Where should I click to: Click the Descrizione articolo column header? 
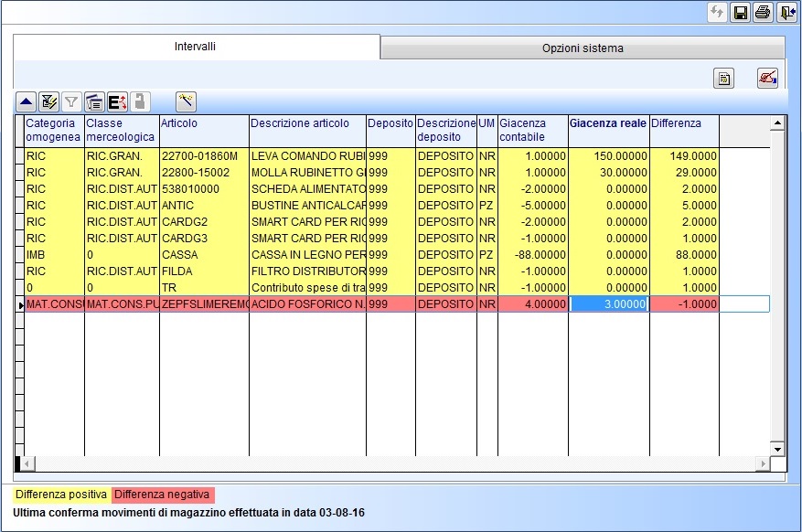(307, 131)
